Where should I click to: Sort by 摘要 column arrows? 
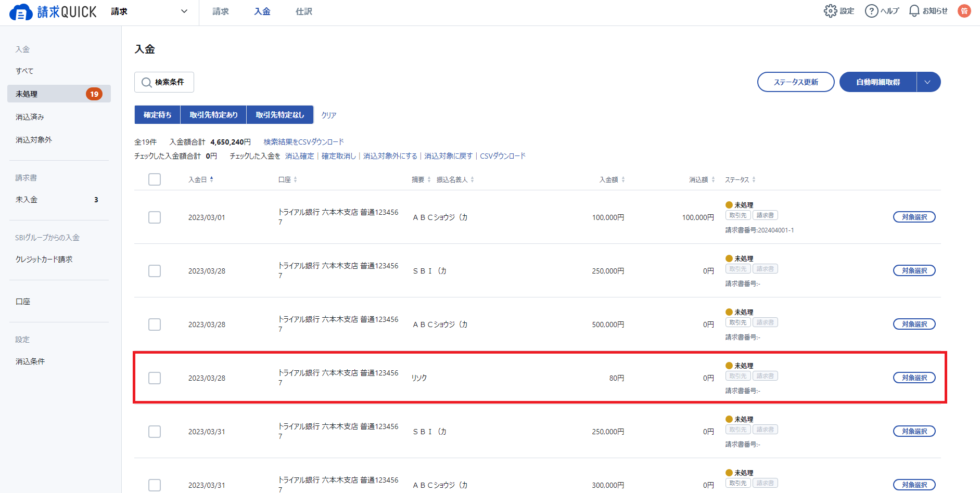coord(429,179)
